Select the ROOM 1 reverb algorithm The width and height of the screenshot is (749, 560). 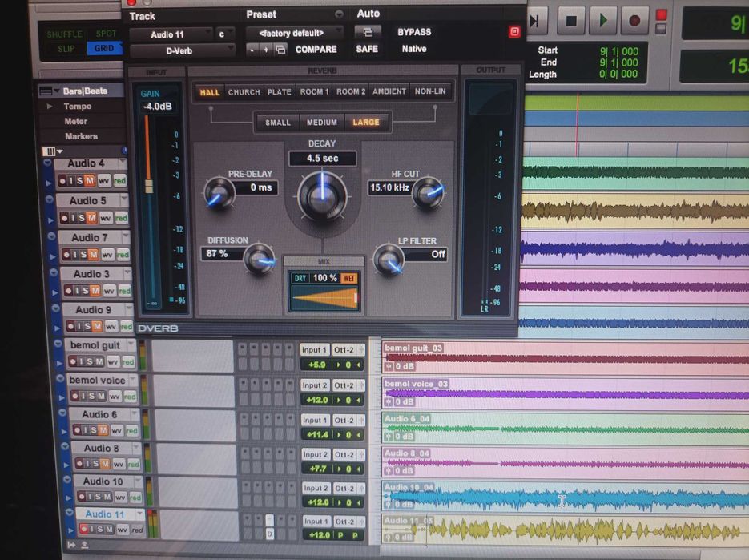click(314, 91)
